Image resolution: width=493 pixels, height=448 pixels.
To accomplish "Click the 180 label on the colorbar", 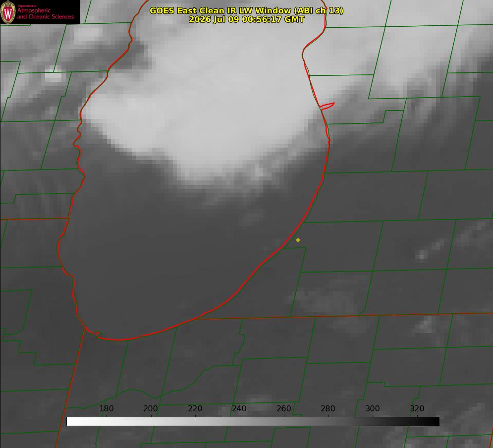I will point(106,408).
